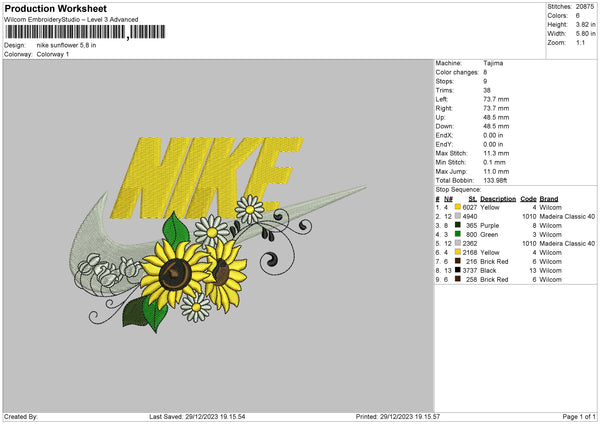Click the Width value 5.80 in

[x=585, y=34]
